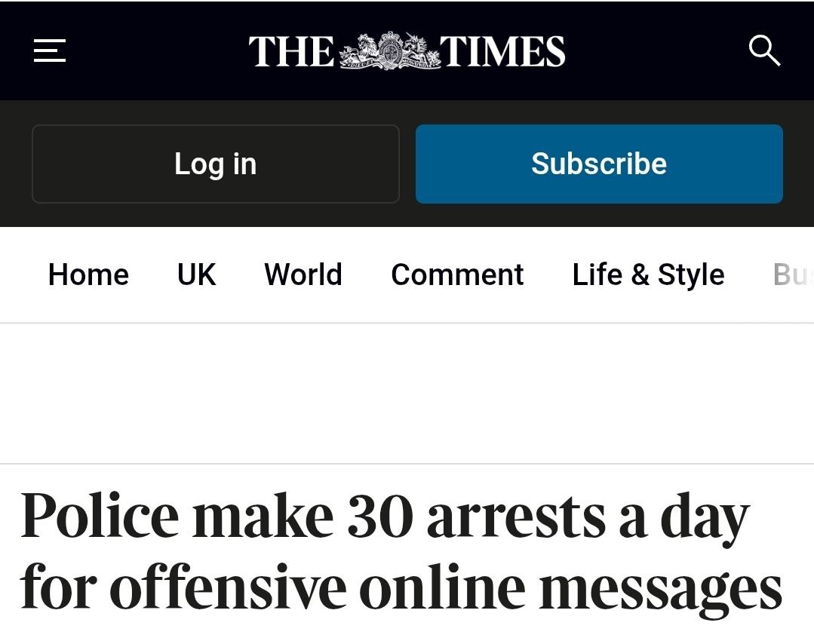Click the royal crest in the masthead

pos(390,51)
